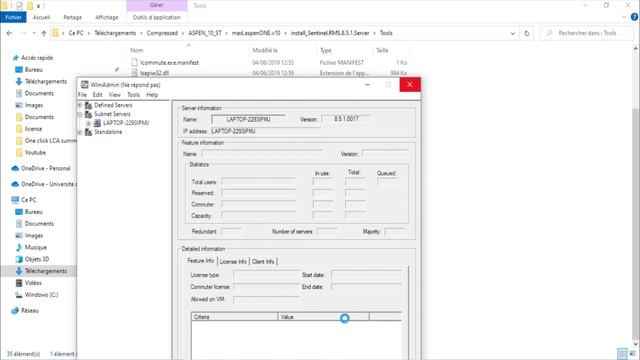Click the Rechercher dans Tools search box
Image resolution: width=640 pixels, height=360 pixels.
click(x=587, y=33)
